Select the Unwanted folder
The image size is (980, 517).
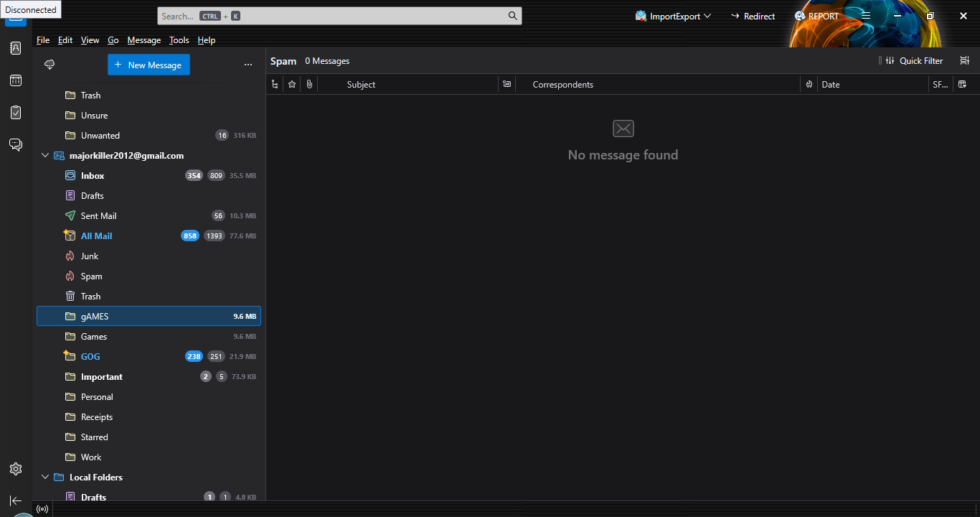pyautogui.click(x=149, y=136)
